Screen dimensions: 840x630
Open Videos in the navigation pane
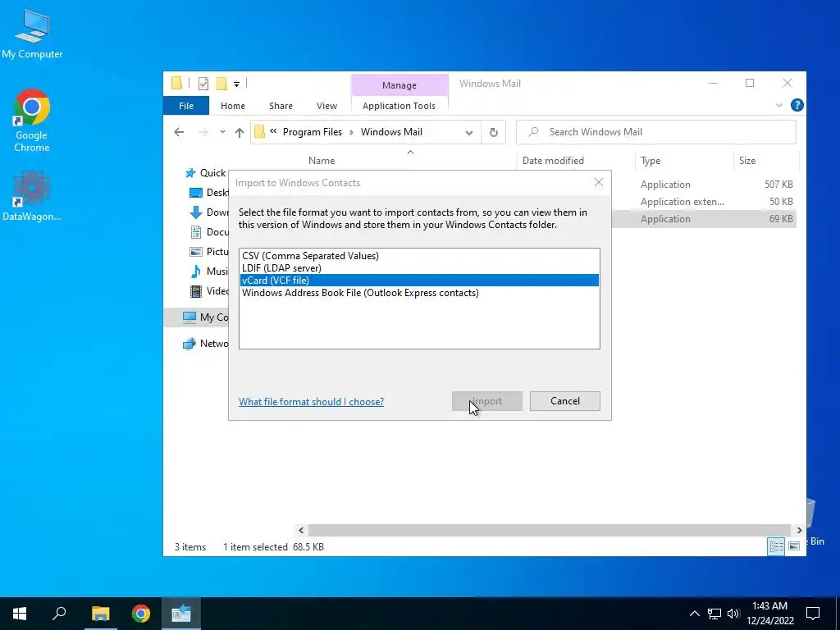pyautogui.click(x=210, y=291)
